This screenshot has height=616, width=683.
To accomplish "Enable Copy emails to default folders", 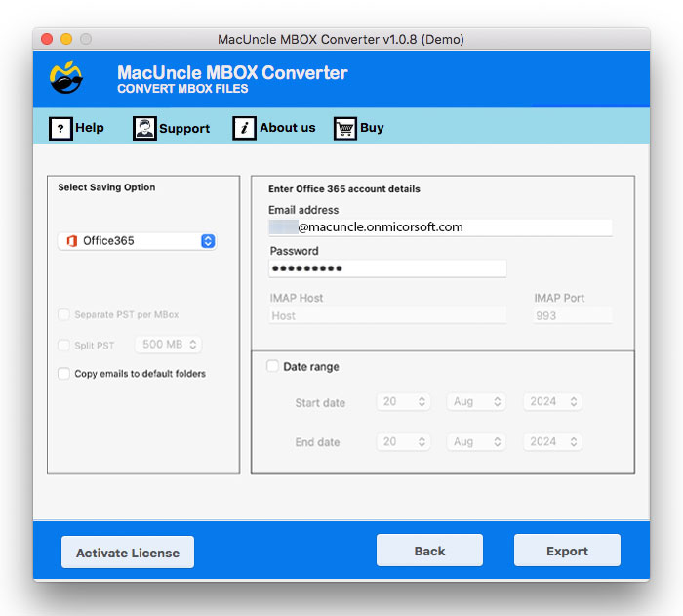I will [x=64, y=374].
